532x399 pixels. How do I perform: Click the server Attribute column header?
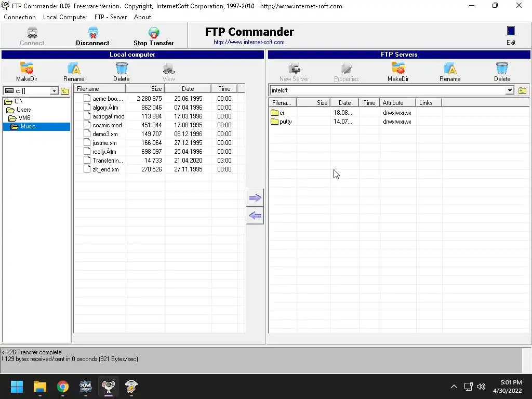tap(397, 103)
